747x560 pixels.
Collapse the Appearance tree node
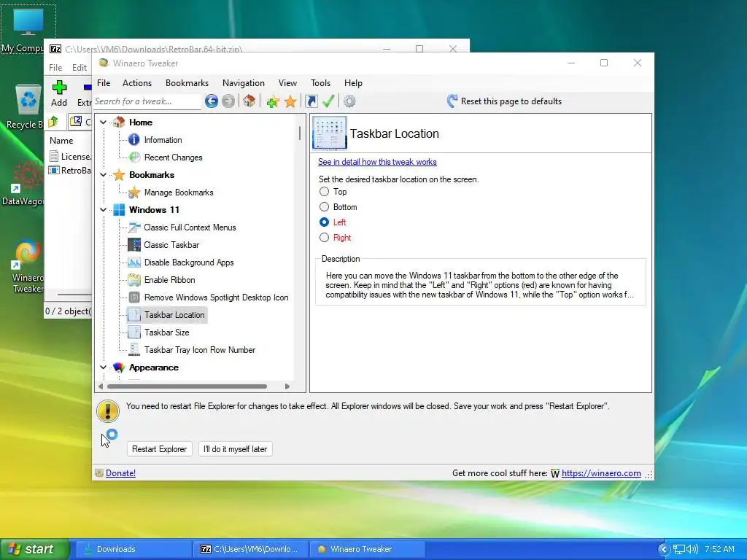point(104,367)
